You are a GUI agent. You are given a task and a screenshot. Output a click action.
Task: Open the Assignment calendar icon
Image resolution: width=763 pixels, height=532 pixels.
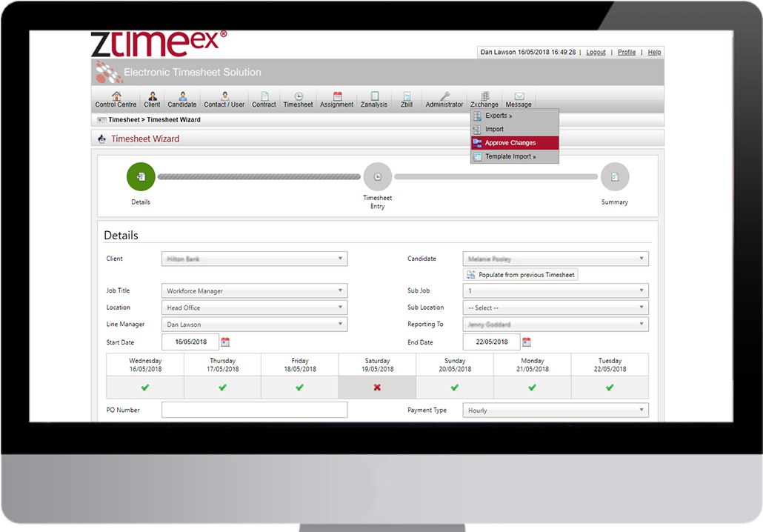coord(337,96)
